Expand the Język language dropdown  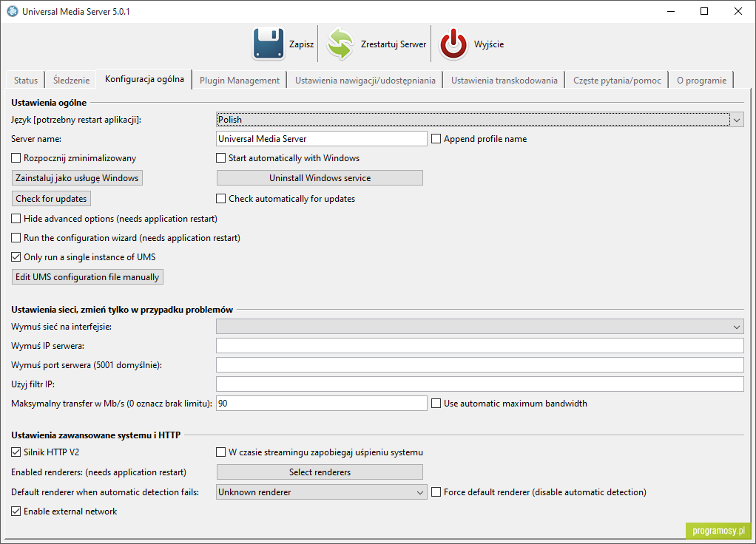click(x=480, y=120)
